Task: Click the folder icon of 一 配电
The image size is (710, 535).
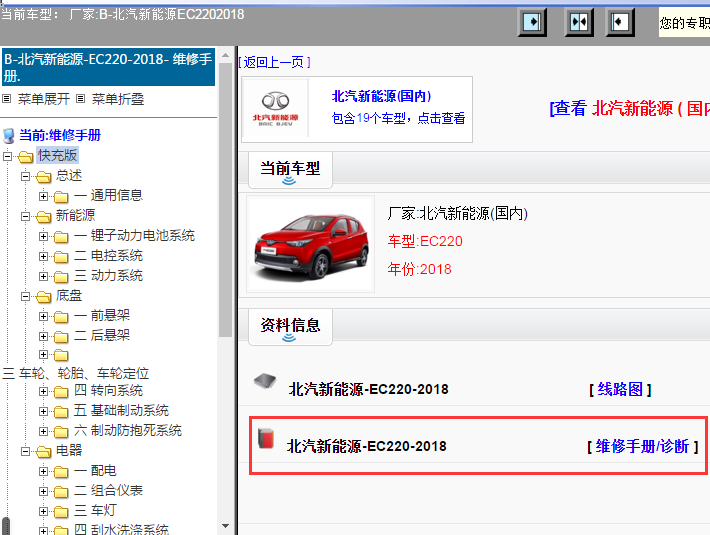Action: pyautogui.click(x=61, y=472)
